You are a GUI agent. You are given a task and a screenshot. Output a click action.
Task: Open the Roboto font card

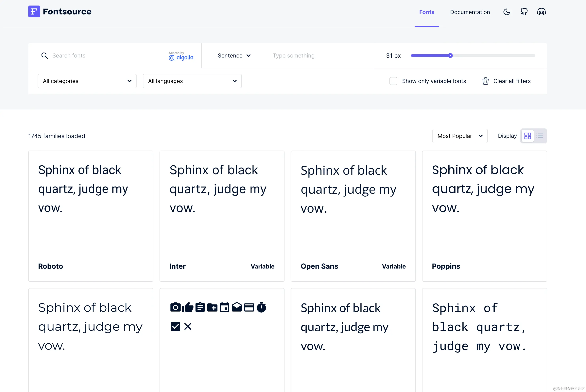[91, 216]
